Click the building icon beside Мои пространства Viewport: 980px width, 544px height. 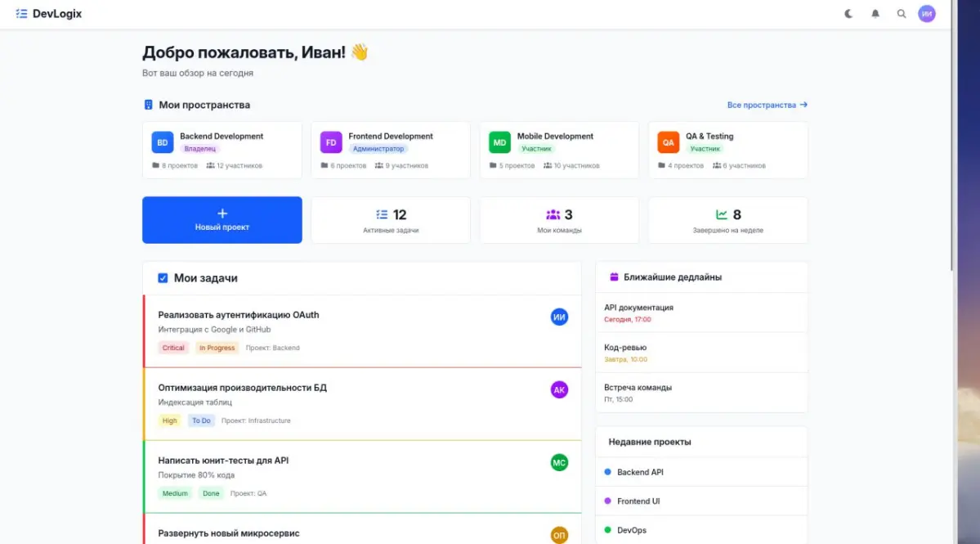(148, 105)
